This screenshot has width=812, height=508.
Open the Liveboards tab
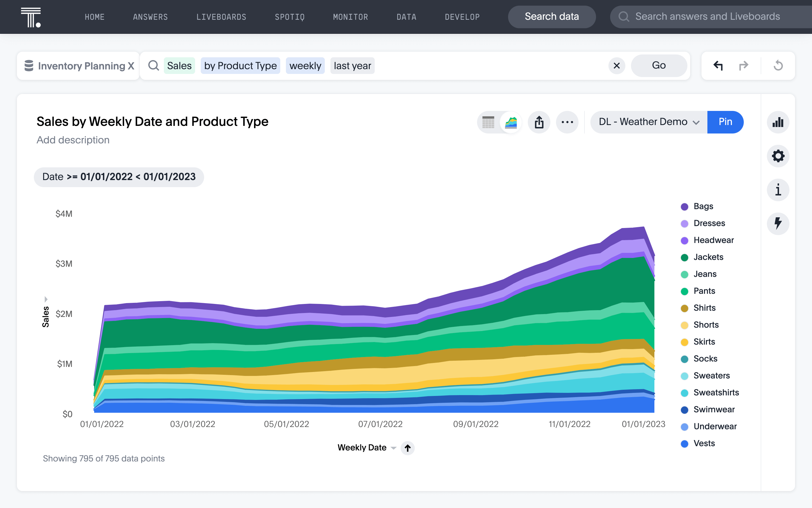click(x=221, y=17)
